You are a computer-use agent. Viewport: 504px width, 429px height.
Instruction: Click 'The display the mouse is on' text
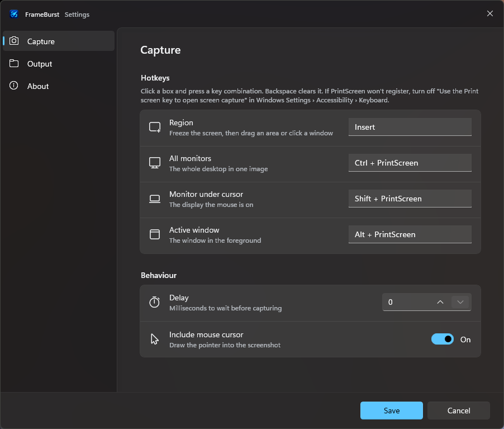point(211,205)
